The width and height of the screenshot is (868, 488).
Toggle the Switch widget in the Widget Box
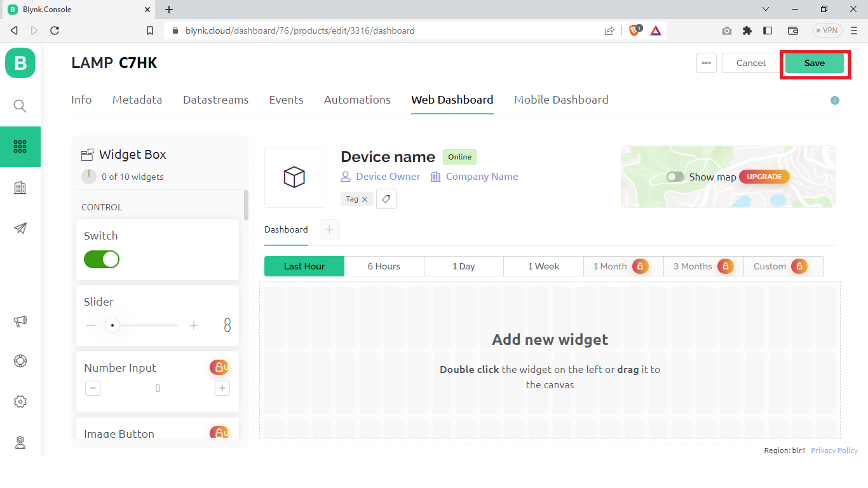pos(101,260)
